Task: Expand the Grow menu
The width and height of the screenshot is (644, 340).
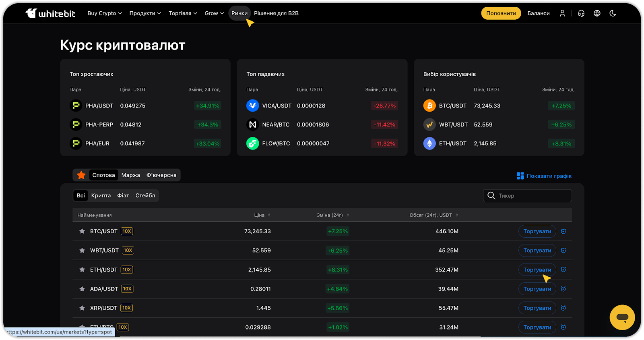Action: coord(214,13)
